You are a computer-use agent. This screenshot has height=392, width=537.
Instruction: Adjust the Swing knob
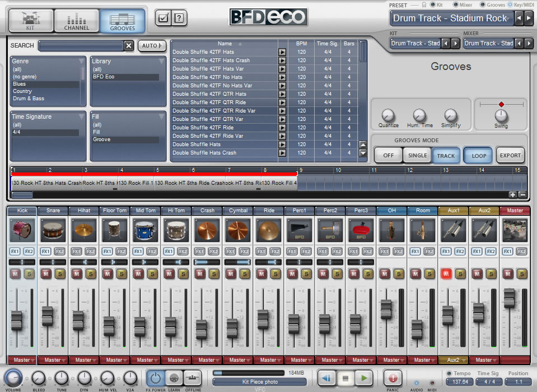(501, 116)
